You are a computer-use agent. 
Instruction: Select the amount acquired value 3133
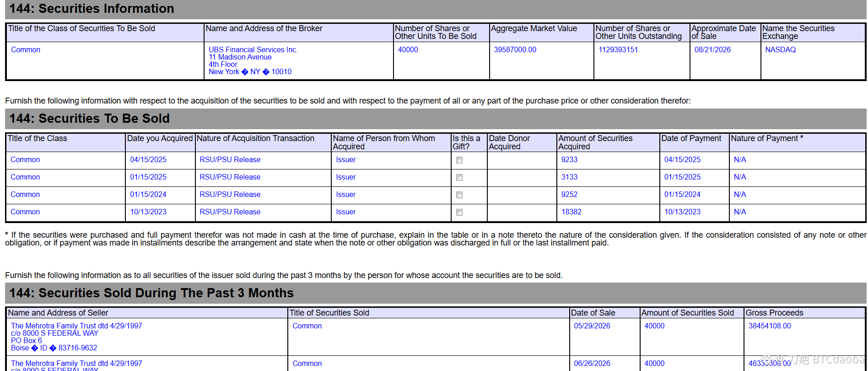click(569, 177)
